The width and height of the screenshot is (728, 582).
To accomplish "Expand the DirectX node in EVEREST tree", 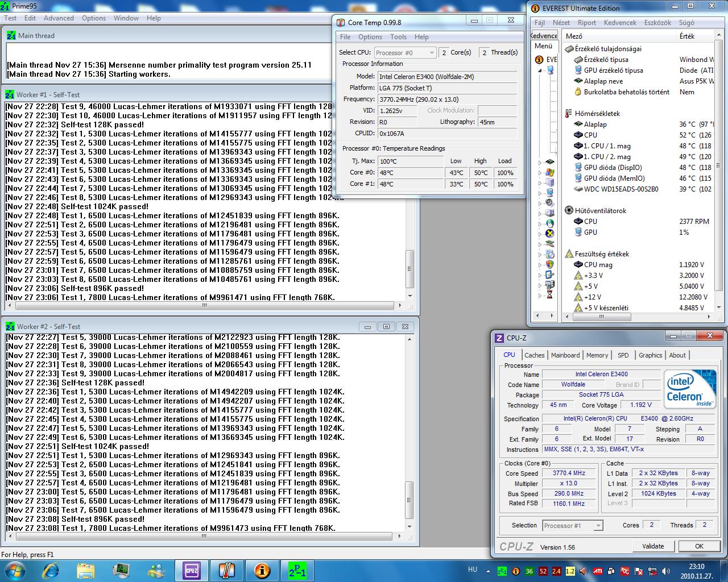I will click(x=540, y=234).
